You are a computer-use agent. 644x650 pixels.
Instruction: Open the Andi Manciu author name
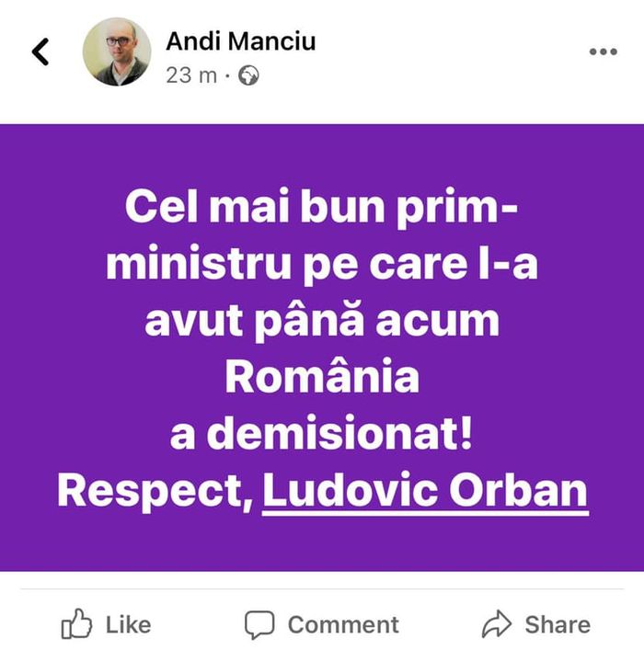pos(241,41)
